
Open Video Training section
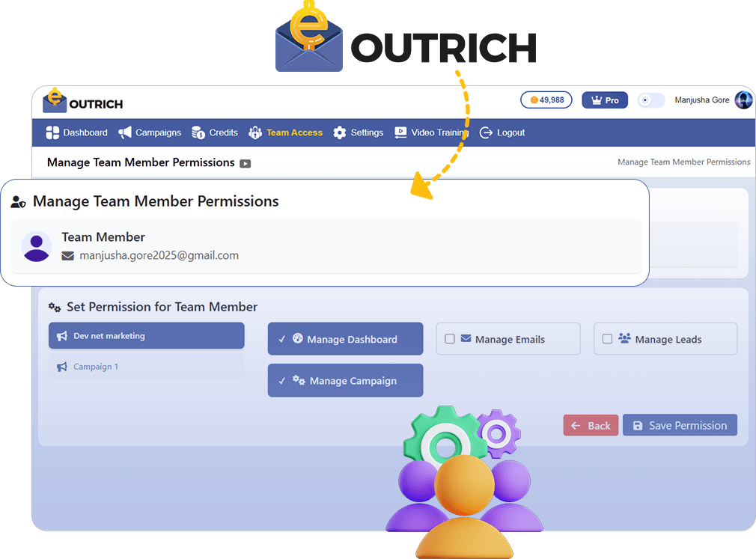coord(430,133)
